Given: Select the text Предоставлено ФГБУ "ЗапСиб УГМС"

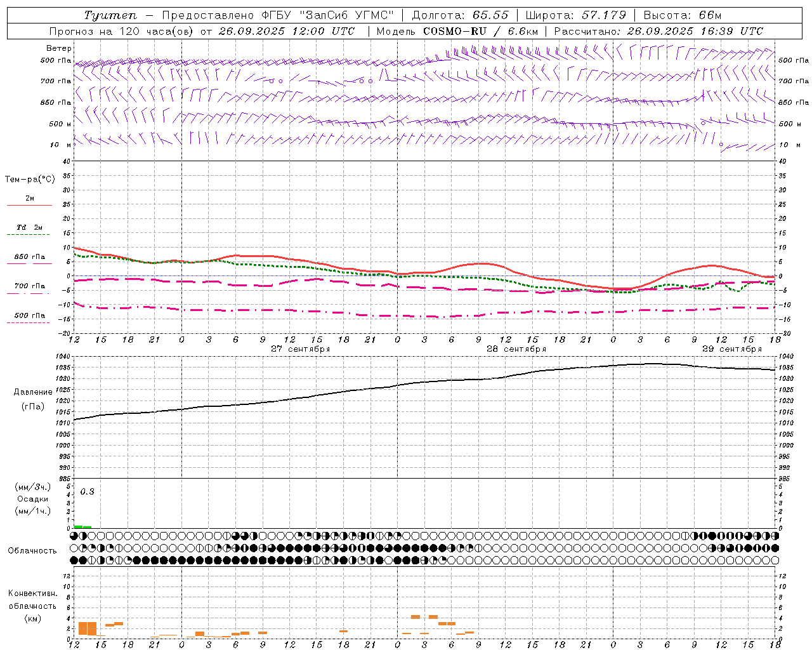Looking at the screenshot, I should (x=278, y=15).
